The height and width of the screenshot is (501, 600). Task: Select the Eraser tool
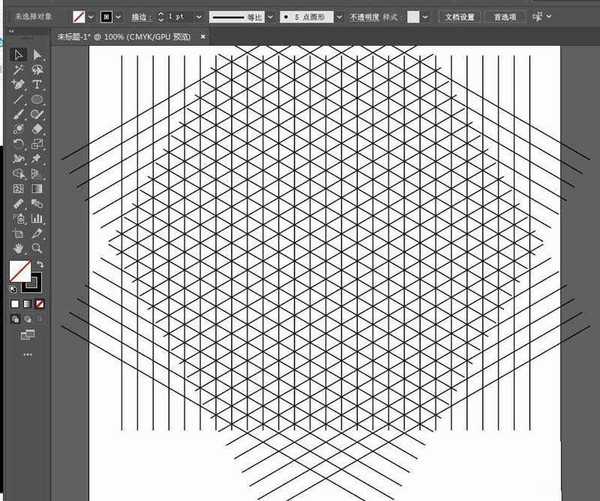point(37,129)
